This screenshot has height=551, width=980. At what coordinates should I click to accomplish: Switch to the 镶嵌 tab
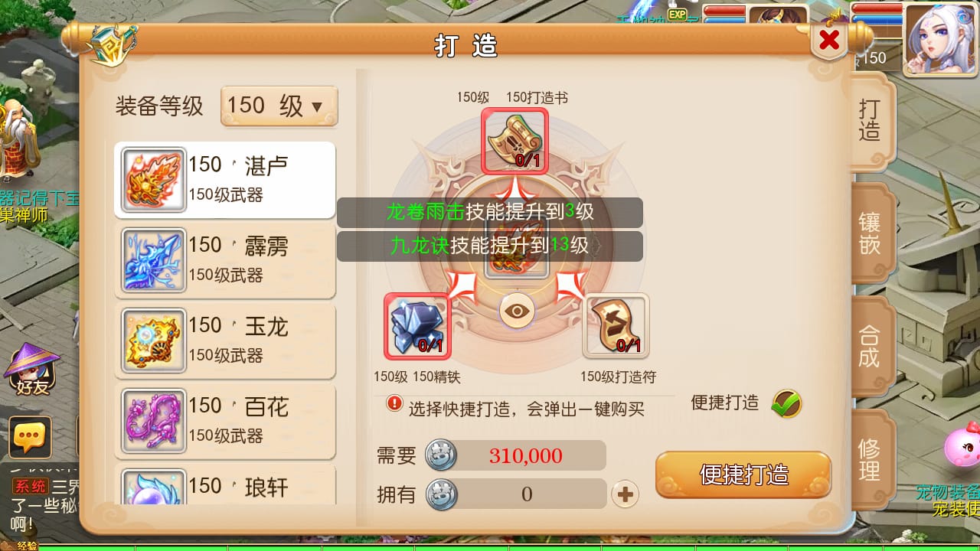(x=871, y=234)
